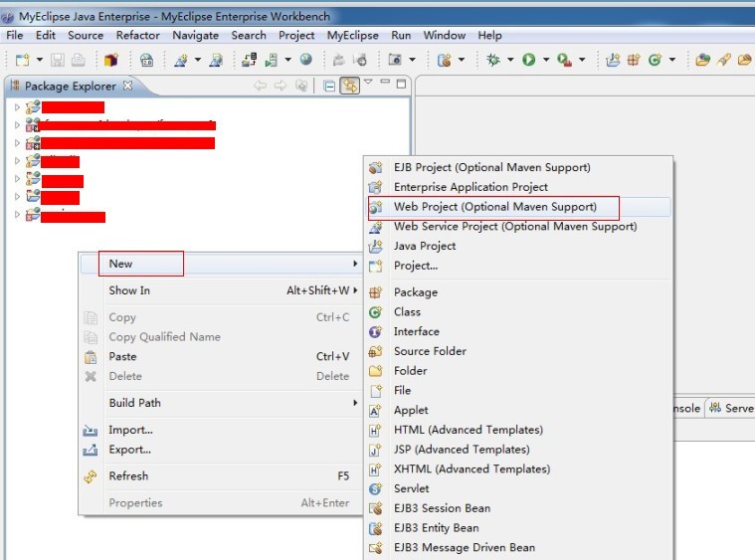The width and height of the screenshot is (755, 560).
Task: Select Import... from the context menu
Action: 221,430
